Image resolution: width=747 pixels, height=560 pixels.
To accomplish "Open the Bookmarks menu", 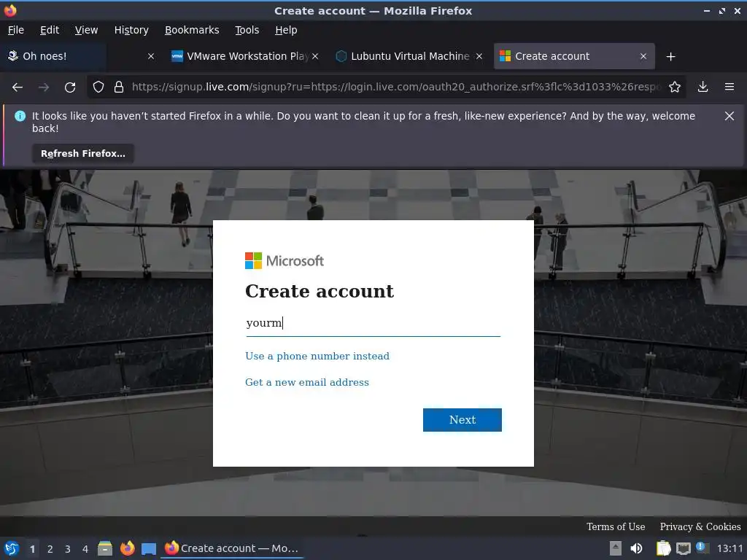I will 192,30.
